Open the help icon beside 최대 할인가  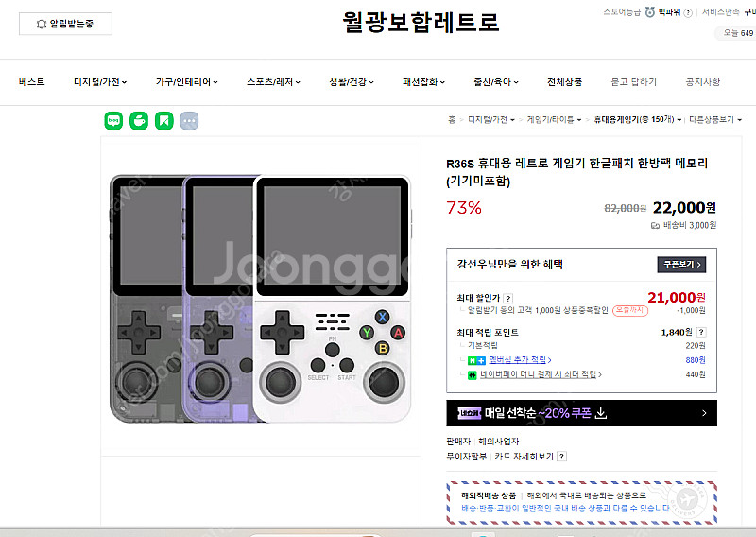tap(507, 298)
